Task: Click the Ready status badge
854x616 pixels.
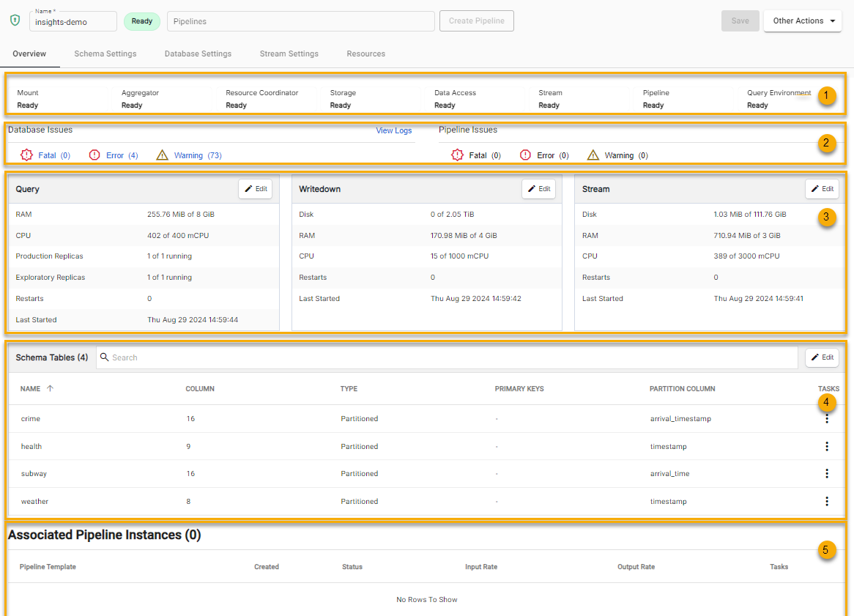Action: (x=141, y=21)
